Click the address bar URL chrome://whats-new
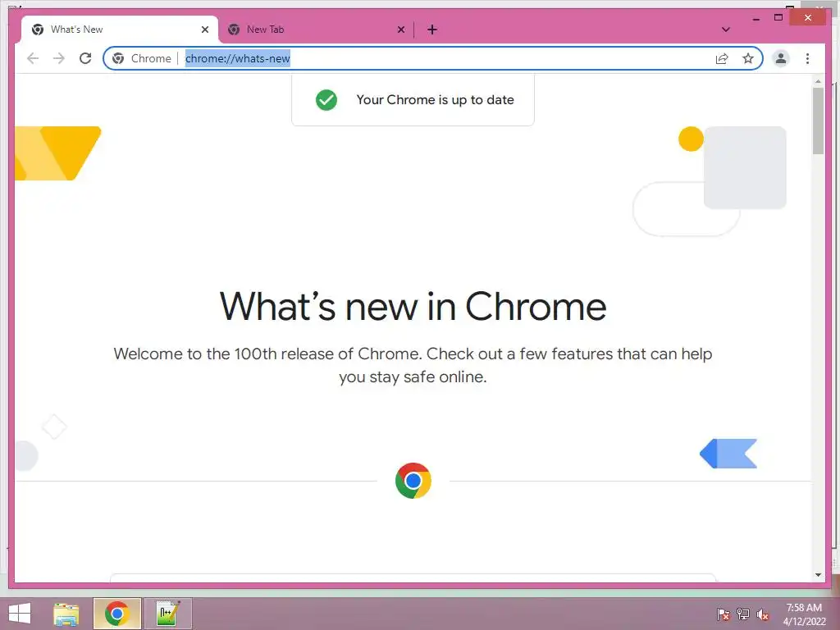840x630 pixels. [x=237, y=58]
